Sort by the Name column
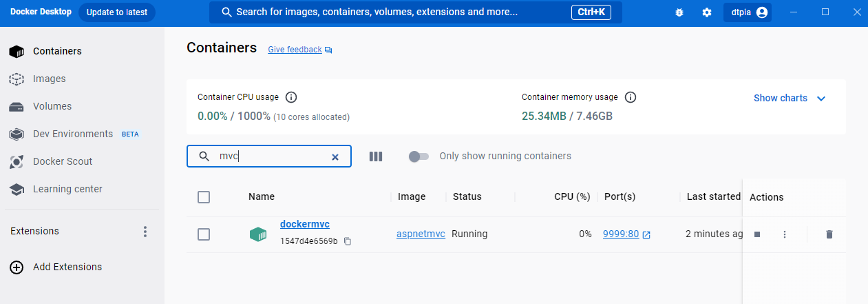The width and height of the screenshot is (868, 304). [x=262, y=196]
